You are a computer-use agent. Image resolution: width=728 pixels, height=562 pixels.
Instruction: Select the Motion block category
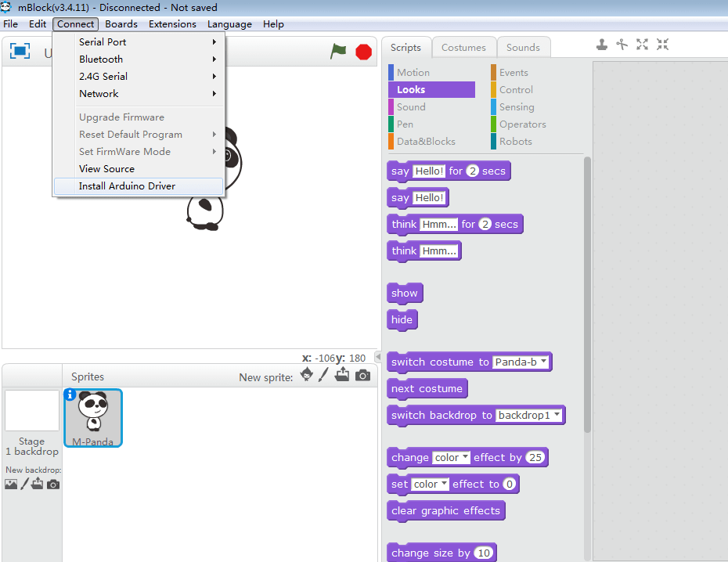[x=431, y=72]
